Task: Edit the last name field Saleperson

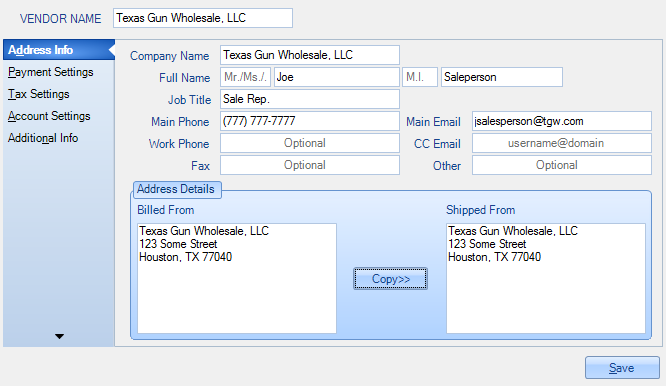Action: (x=502, y=77)
